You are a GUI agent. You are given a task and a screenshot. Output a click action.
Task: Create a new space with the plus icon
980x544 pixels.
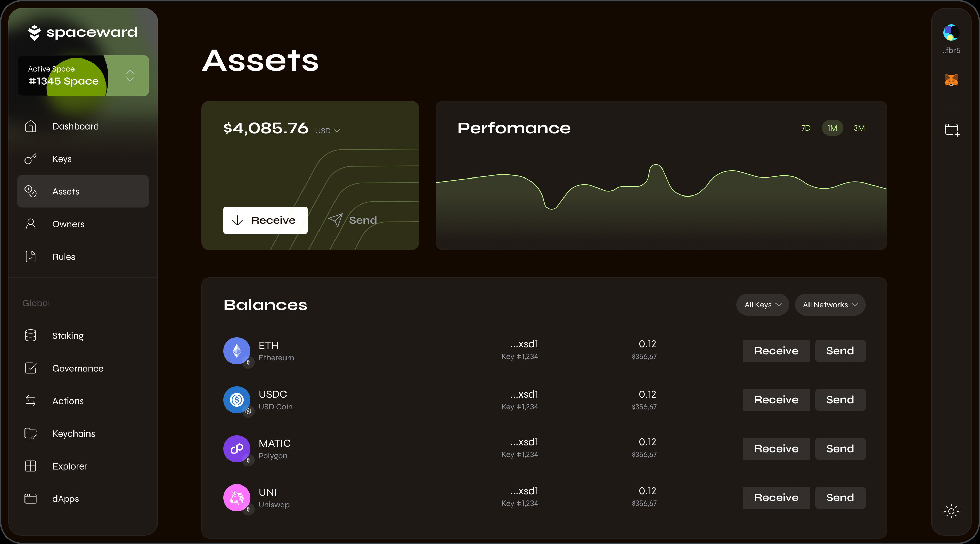pyautogui.click(x=951, y=129)
